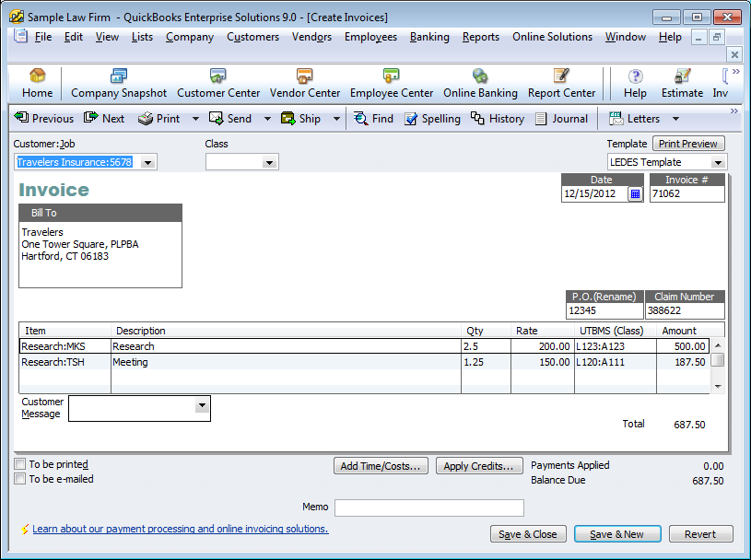Image resolution: width=751 pixels, height=560 pixels.
Task: Click the Memo field
Action: coord(429,507)
